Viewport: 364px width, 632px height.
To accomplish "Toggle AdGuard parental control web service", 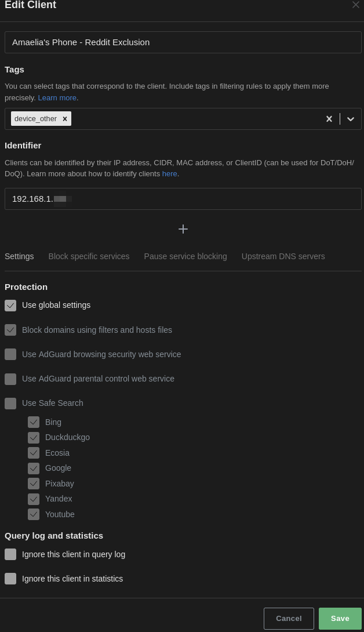I will click(x=10, y=379).
